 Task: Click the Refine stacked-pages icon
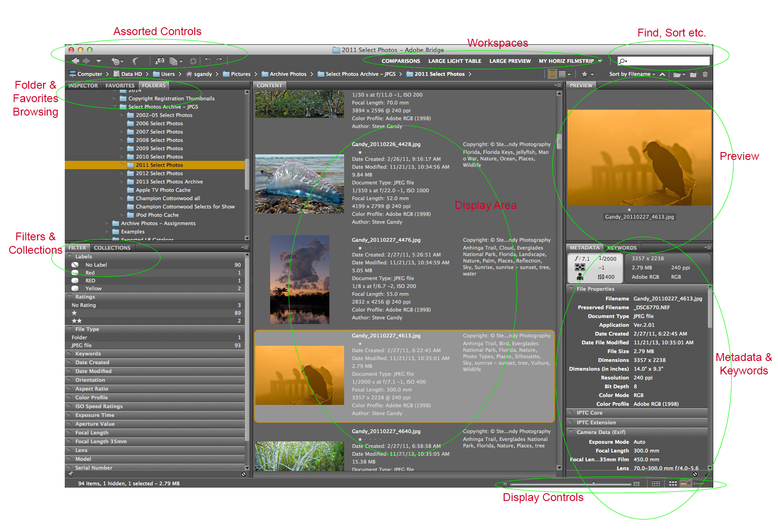(x=174, y=61)
